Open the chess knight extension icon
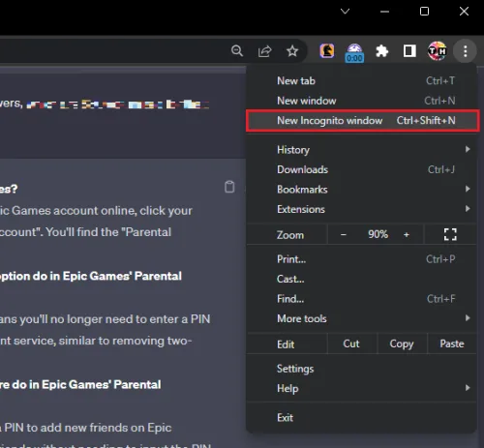Screen dimensions: 484x448 327,51
